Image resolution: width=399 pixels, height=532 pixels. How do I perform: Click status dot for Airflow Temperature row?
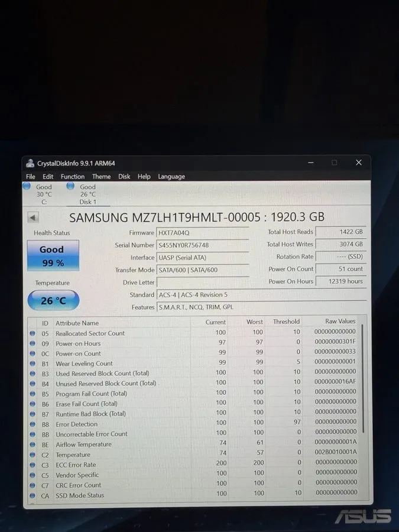pos(33,445)
